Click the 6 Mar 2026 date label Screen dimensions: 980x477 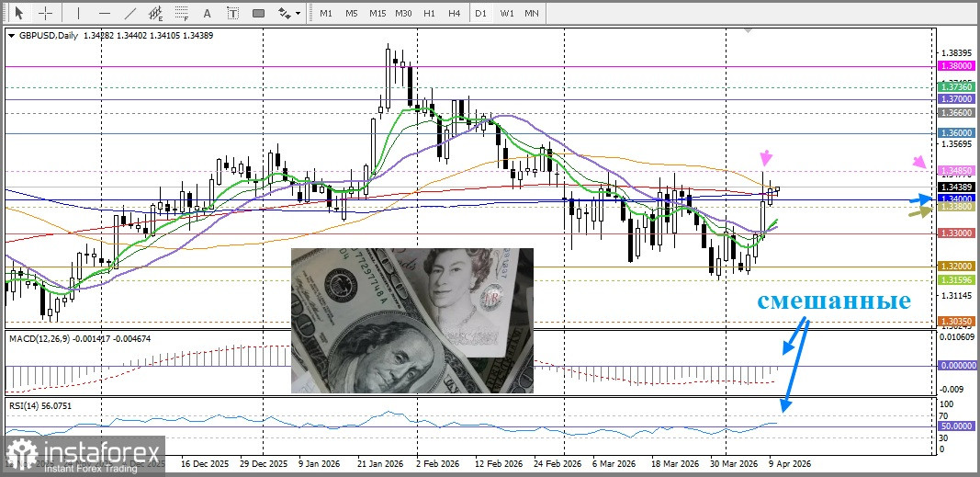click(x=615, y=464)
